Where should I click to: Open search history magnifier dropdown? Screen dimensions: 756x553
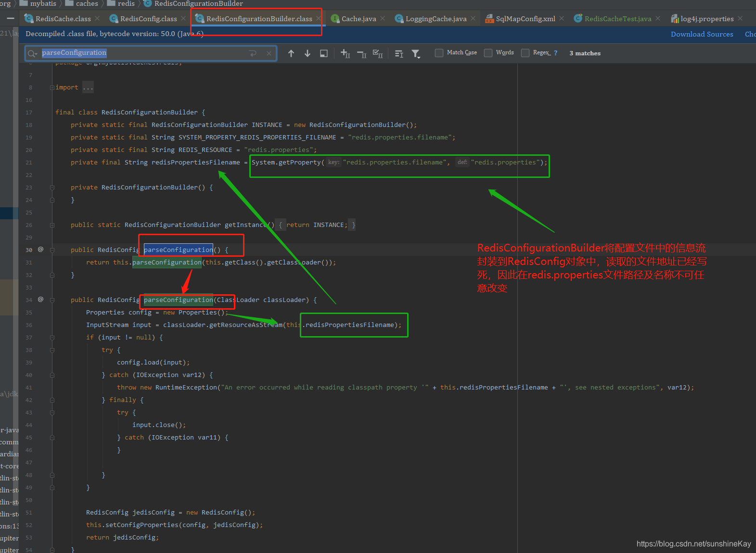(x=32, y=53)
